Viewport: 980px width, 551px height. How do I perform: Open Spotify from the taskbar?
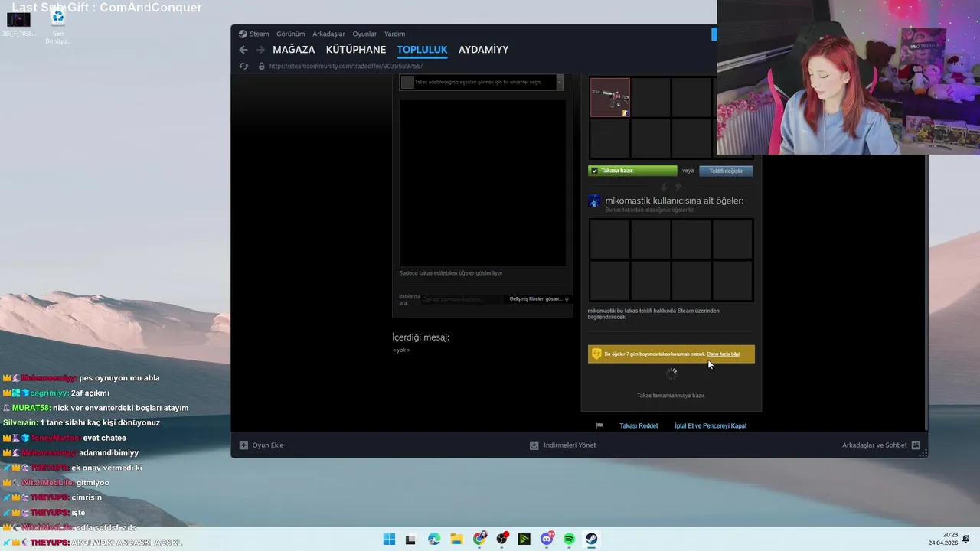570,539
